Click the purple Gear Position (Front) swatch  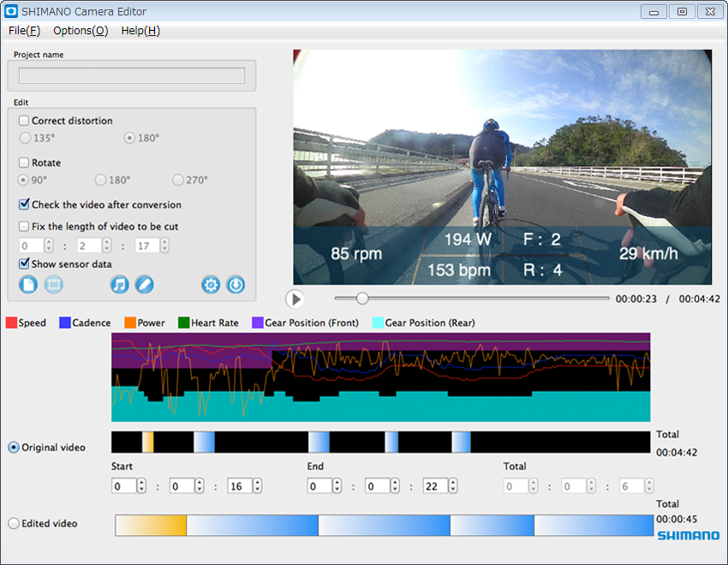click(258, 323)
